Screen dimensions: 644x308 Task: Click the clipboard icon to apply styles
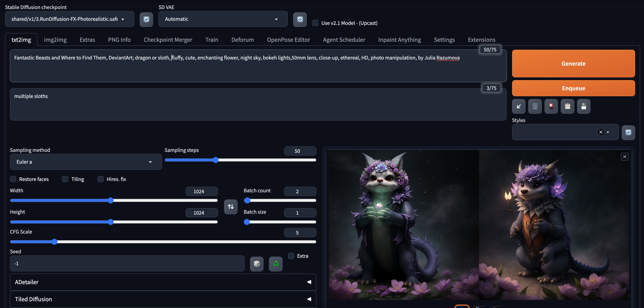[567, 106]
